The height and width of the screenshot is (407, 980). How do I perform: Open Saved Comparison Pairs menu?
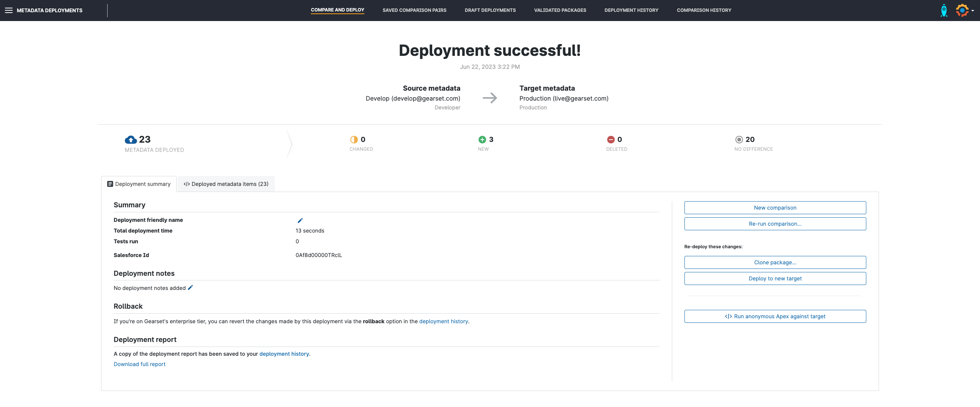click(414, 10)
